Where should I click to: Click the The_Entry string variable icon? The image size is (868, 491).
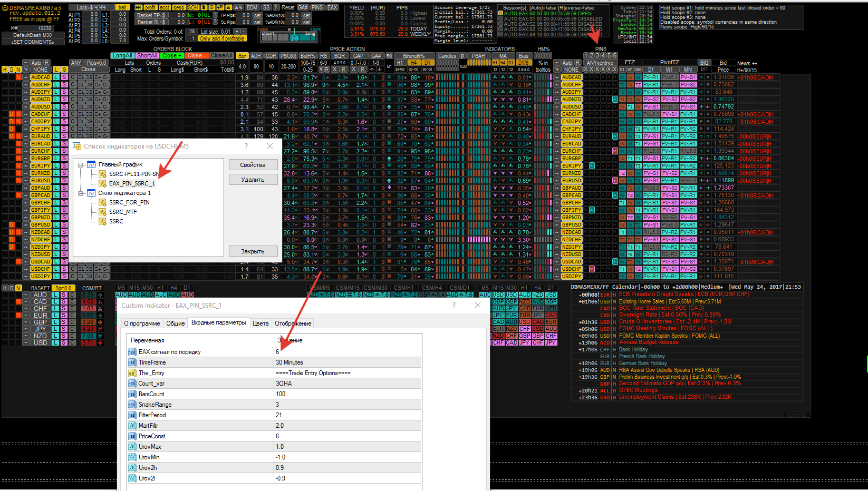tap(132, 373)
